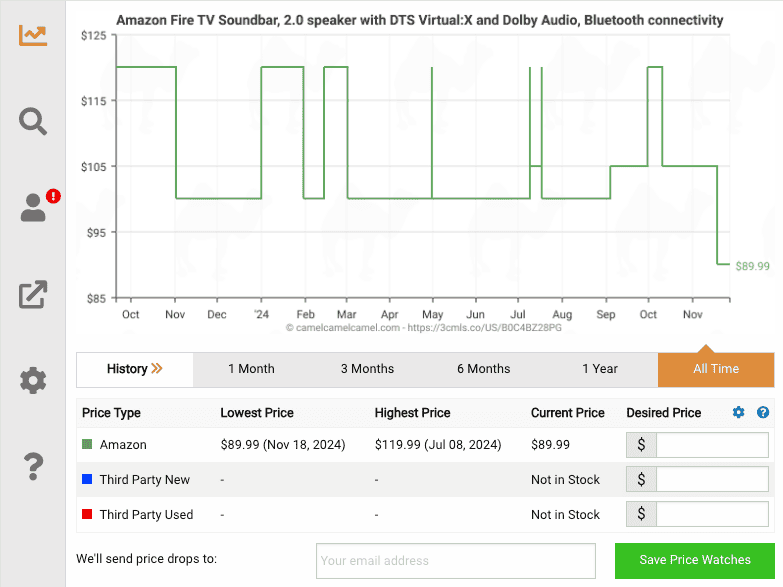
Task: Select the 1 Month range tab
Action: [x=251, y=369]
